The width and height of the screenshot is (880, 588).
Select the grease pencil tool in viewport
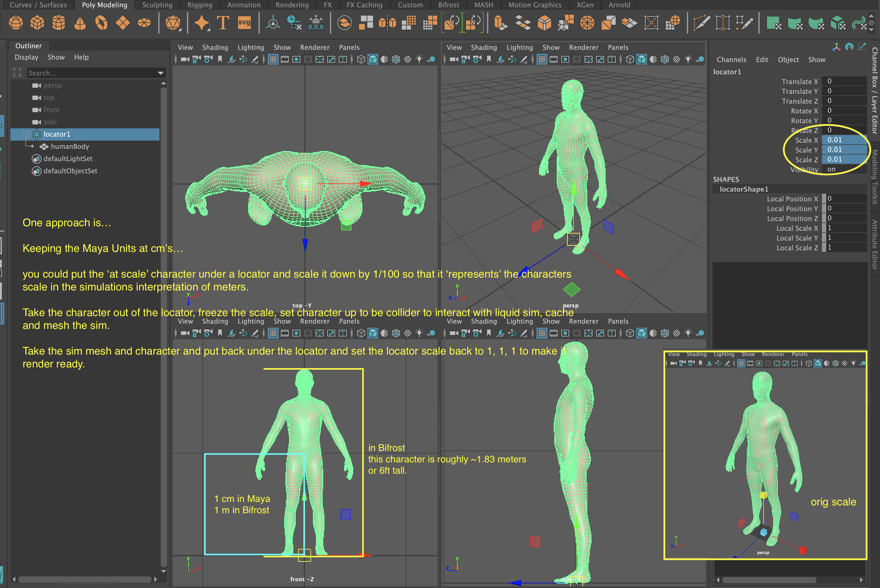[x=524, y=59]
